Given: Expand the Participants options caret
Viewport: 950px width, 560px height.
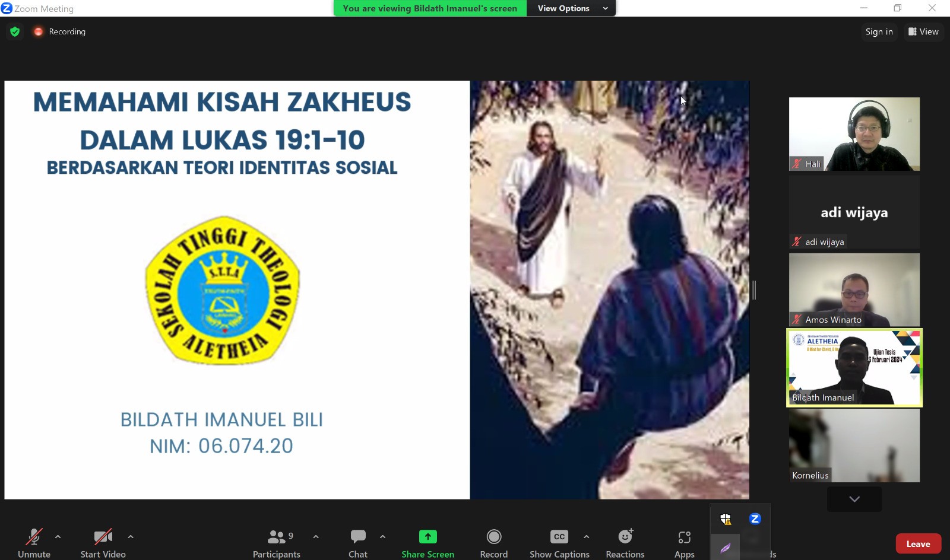Looking at the screenshot, I should point(316,536).
